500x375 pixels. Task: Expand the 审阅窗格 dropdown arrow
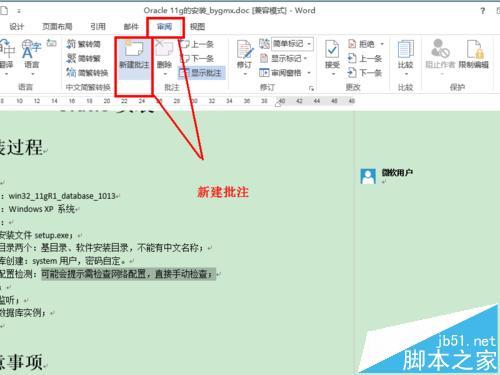pyautogui.click(x=309, y=73)
